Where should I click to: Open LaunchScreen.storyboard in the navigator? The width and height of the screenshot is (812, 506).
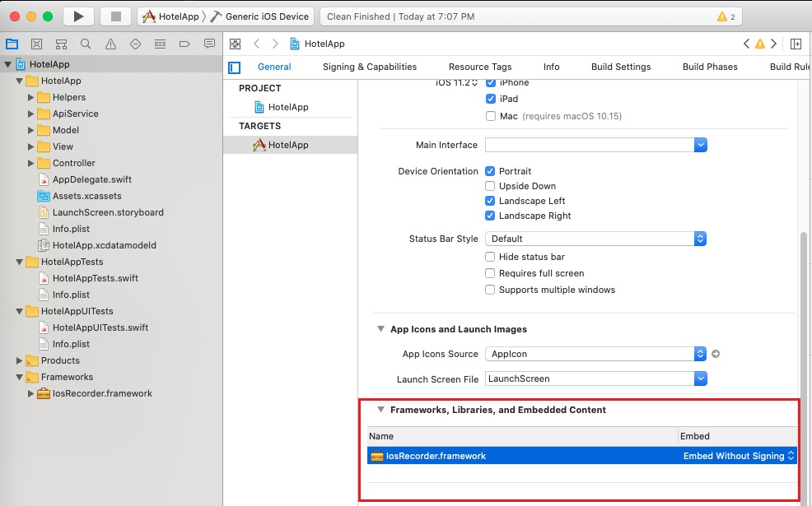point(108,212)
